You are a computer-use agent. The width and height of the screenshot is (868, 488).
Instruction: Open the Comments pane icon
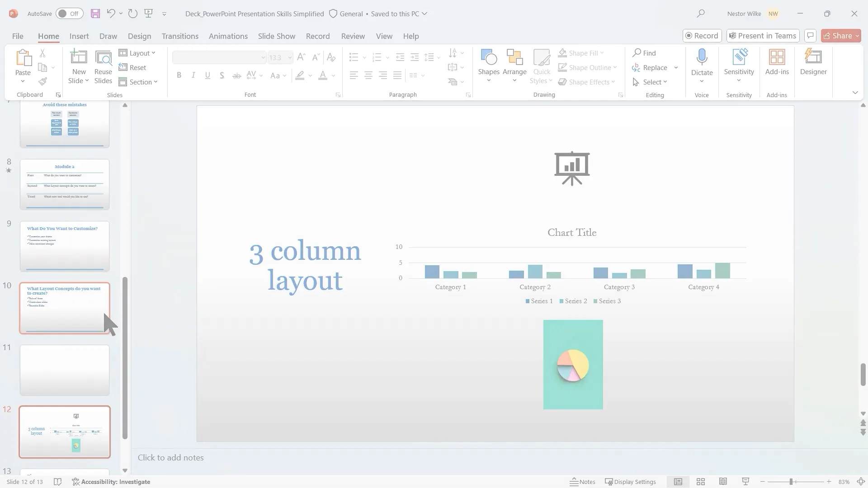[x=810, y=36]
